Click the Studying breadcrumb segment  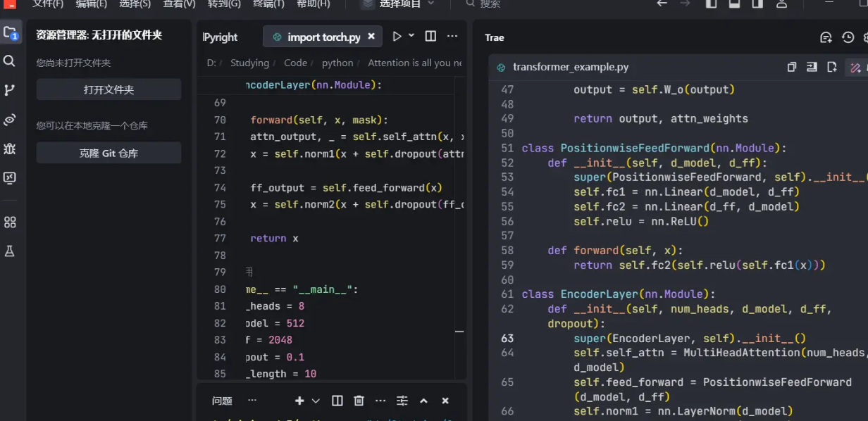click(x=249, y=63)
